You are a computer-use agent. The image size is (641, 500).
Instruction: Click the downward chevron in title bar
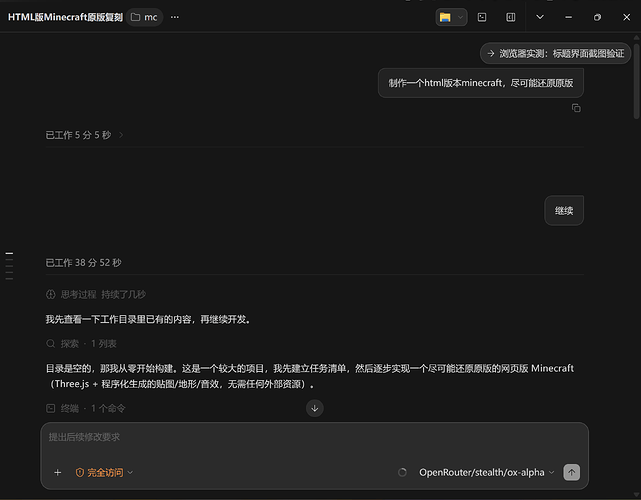[x=540, y=17]
